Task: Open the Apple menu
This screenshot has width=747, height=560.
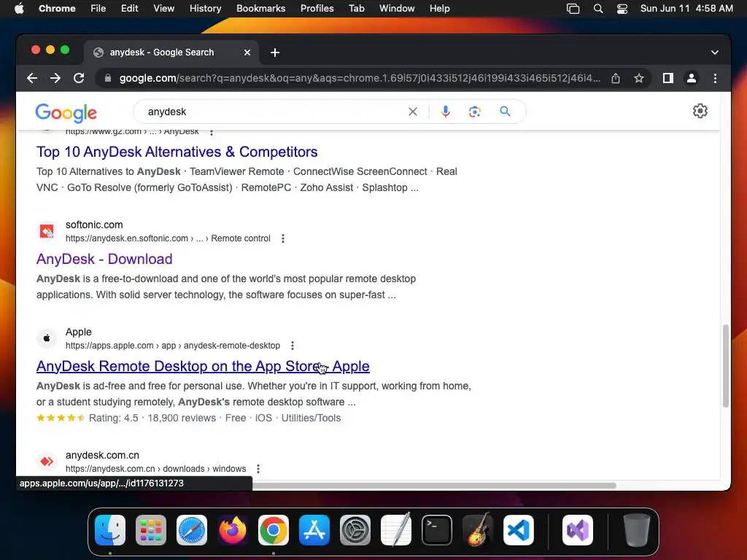Action: click(19, 9)
